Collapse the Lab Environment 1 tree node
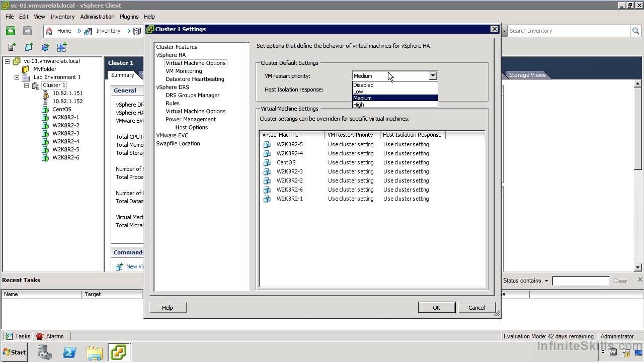 (17, 77)
